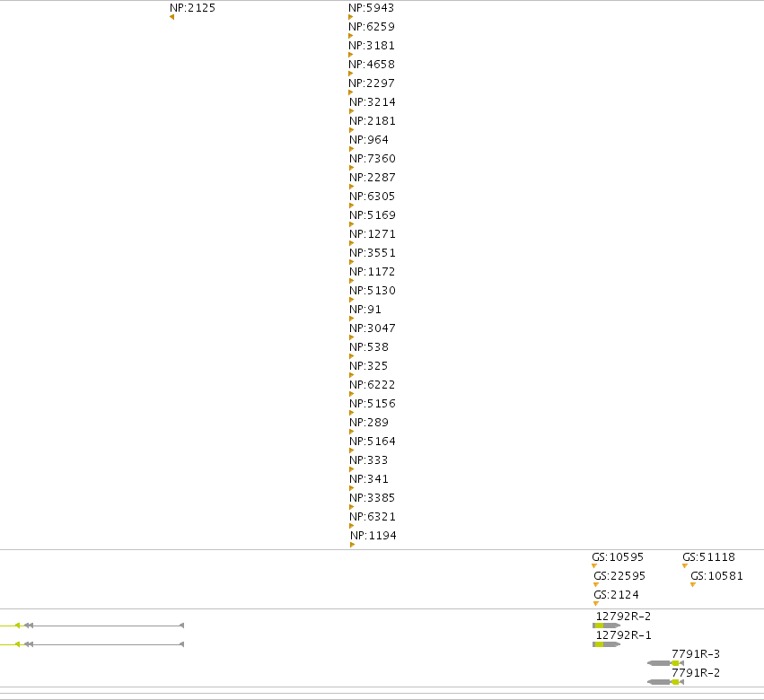The image size is (764, 700).
Task: Select the NP:3047 label
Action: tap(373, 328)
